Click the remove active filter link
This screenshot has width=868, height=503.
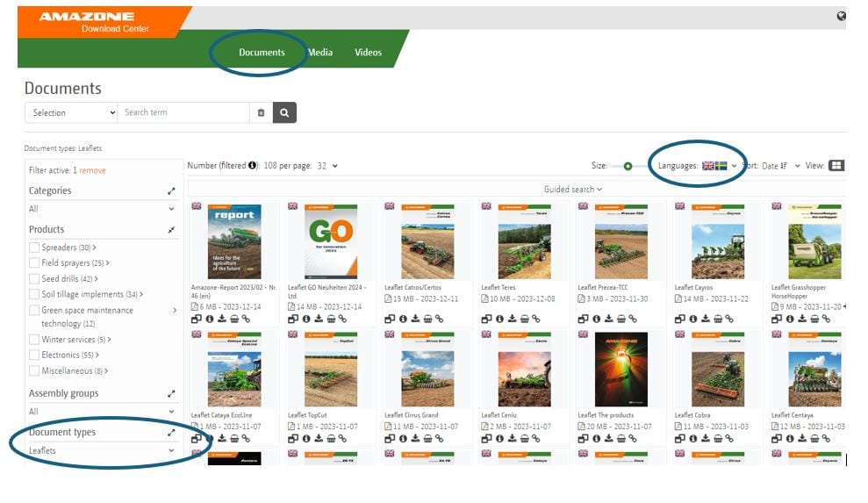92,170
